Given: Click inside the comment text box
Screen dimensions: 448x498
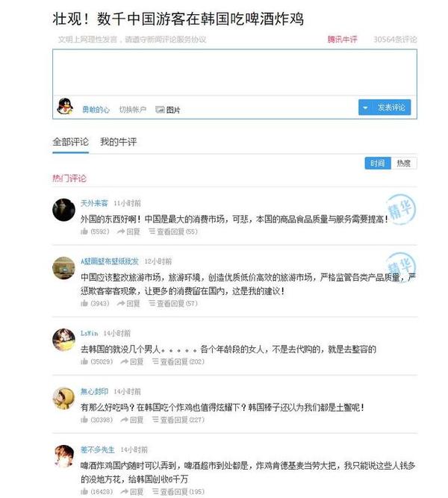Looking at the screenshot, I should (x=234, y=72).
